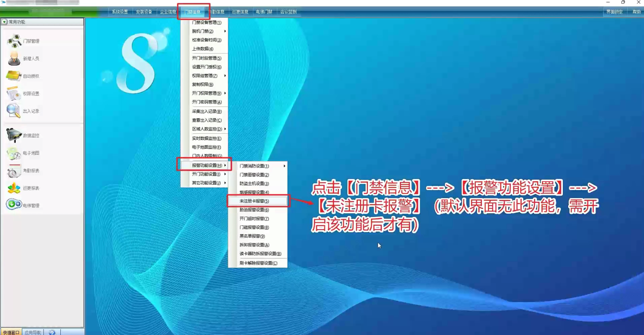Choose 黑名单报警(9) from submenu
The width and height of the screenshot is (644, 335).
pyautogui.click(x=253, y=236)
